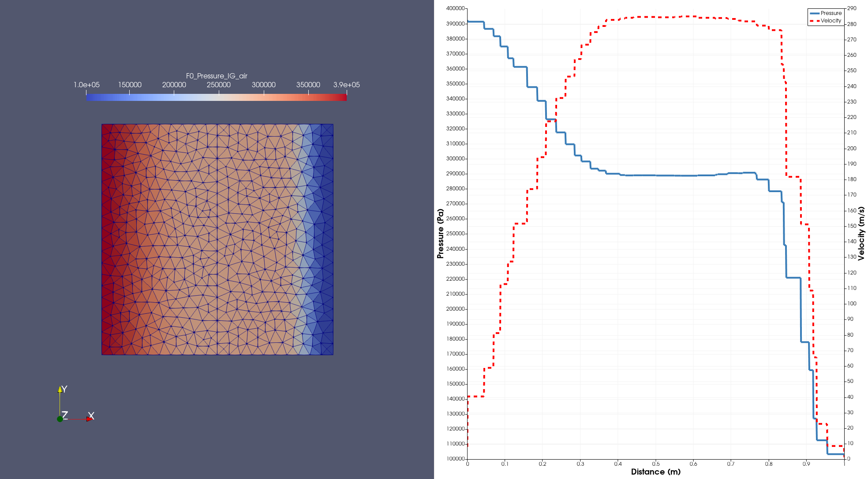Select the Pressure legend entry label
The width and height of the screenshot is (868, 479).
831,13
